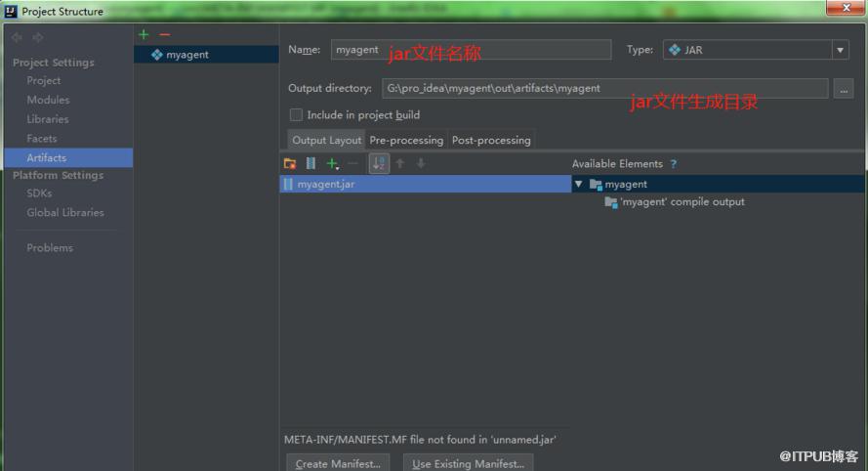Click the create archive icon in layout toolbar
868x471 pixels.
coord(310,163)
